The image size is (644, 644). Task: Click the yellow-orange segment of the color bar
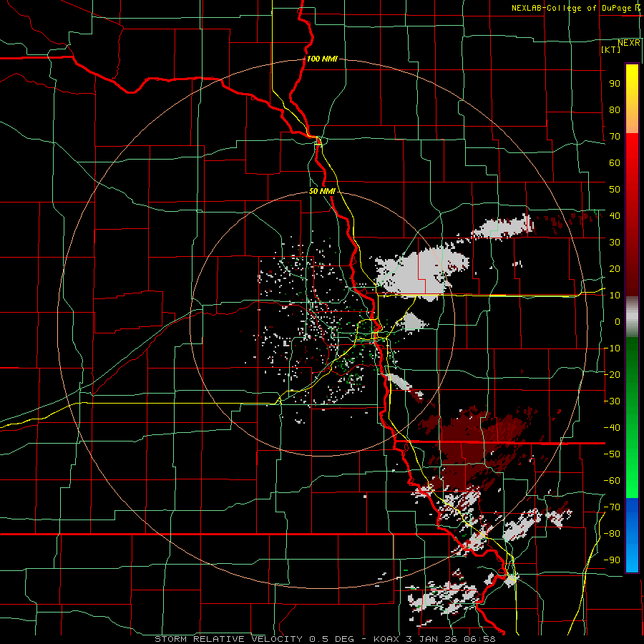[x=632, y=99]
